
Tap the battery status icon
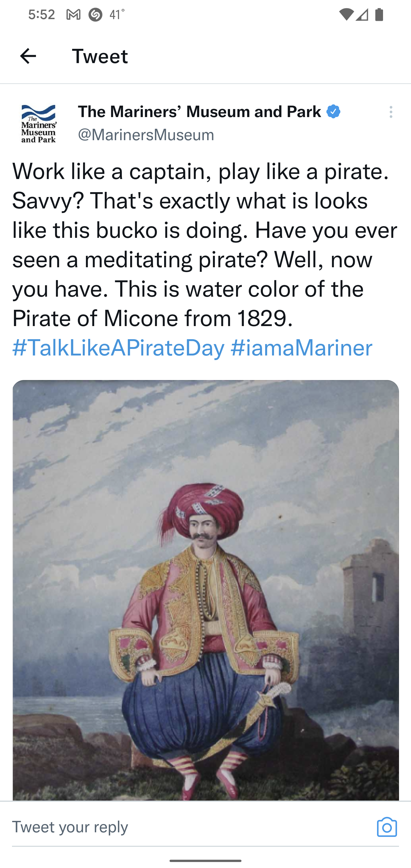point(379,15)
